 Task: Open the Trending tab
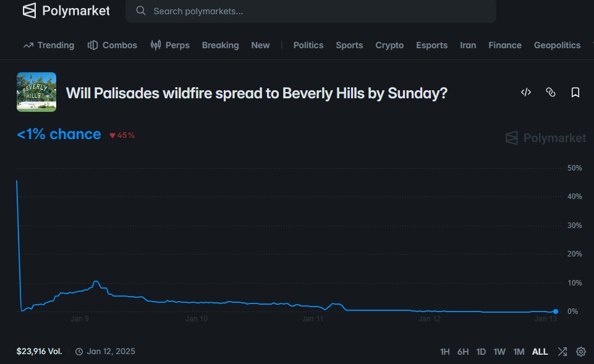48,45
